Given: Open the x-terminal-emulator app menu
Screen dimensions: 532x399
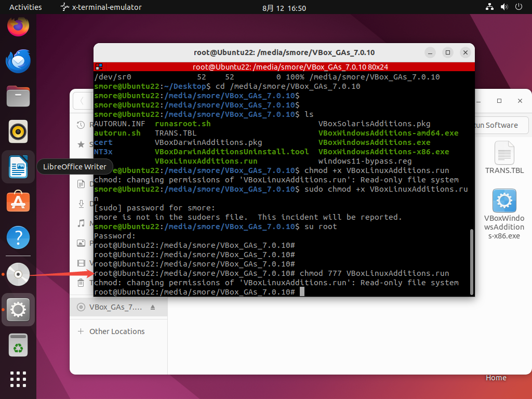Looking at the screenshot, I should click(101, 7).
